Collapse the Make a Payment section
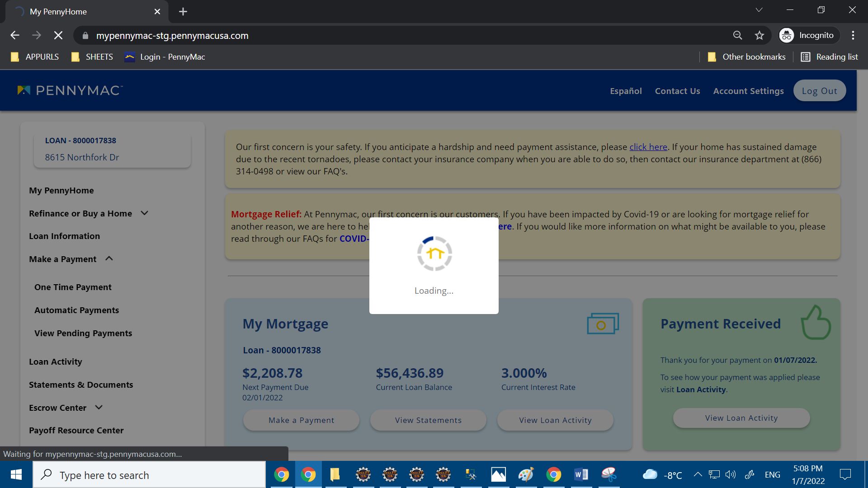This screenshot has width=868, height=488. (109, 259)
